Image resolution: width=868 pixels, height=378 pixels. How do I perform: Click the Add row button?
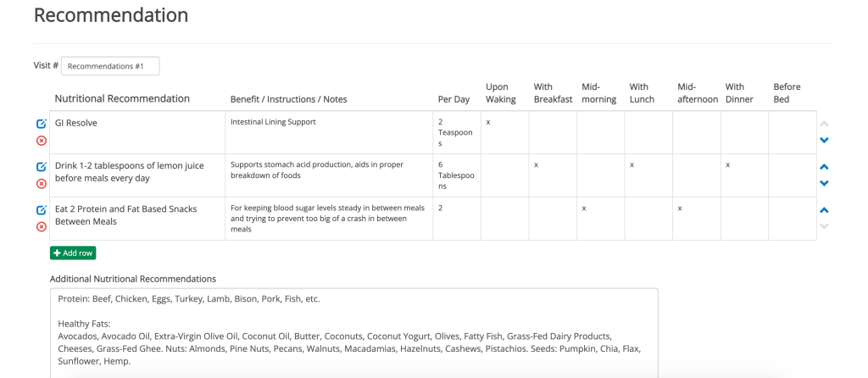[73, 253]
